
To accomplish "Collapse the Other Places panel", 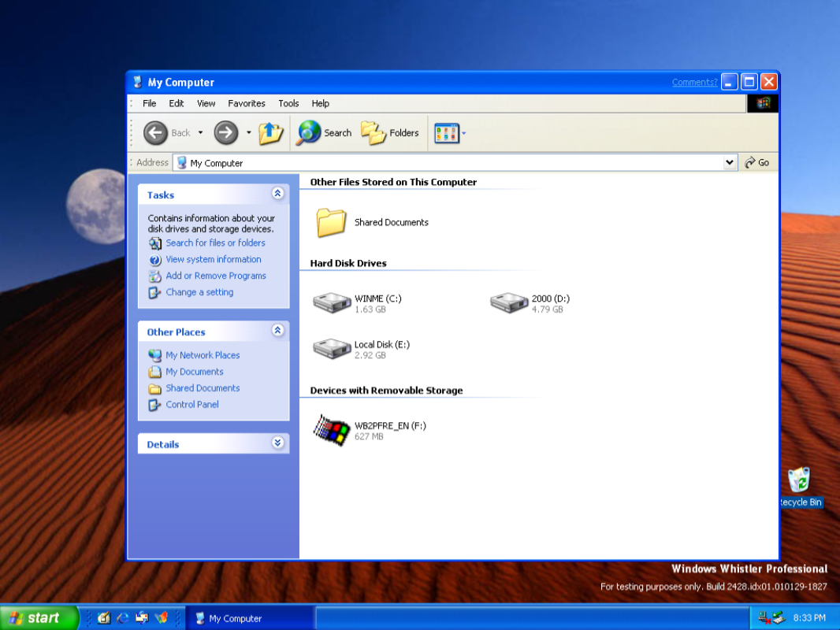I will 277,331.
